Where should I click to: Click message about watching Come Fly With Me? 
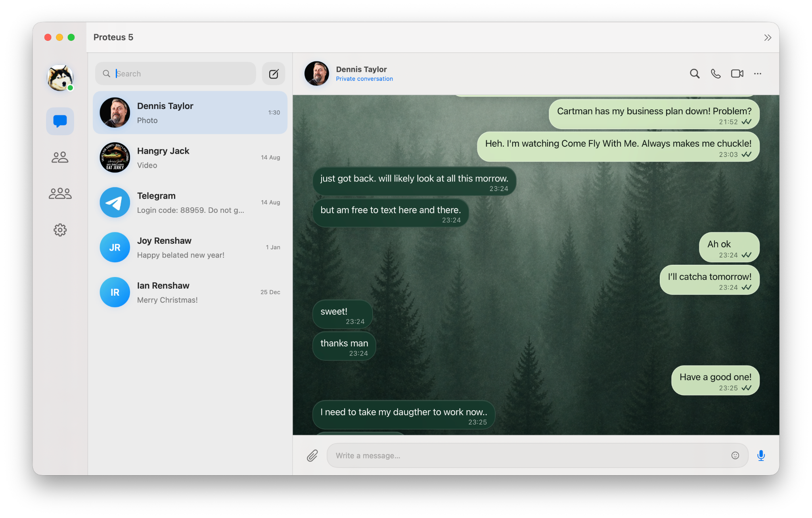(x=618, y=147)
